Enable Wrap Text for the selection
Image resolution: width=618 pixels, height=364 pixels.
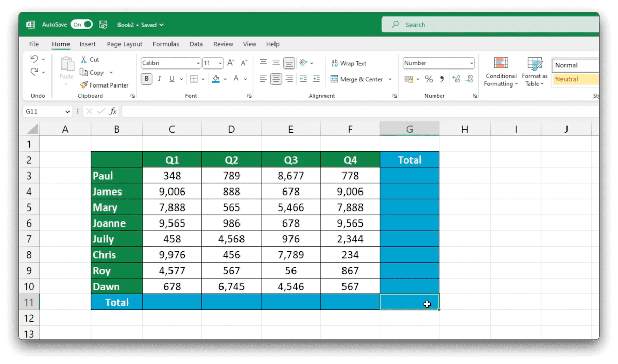click(349, 63)
